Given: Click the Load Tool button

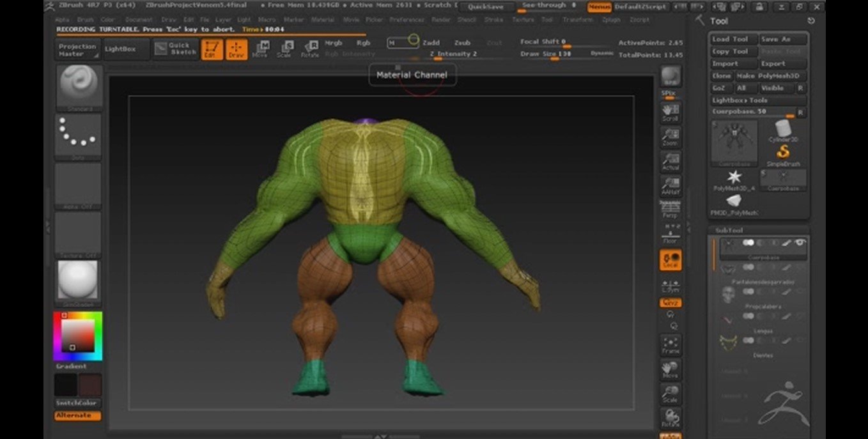Looking at the screenshot, I should (x=733, y=39).
